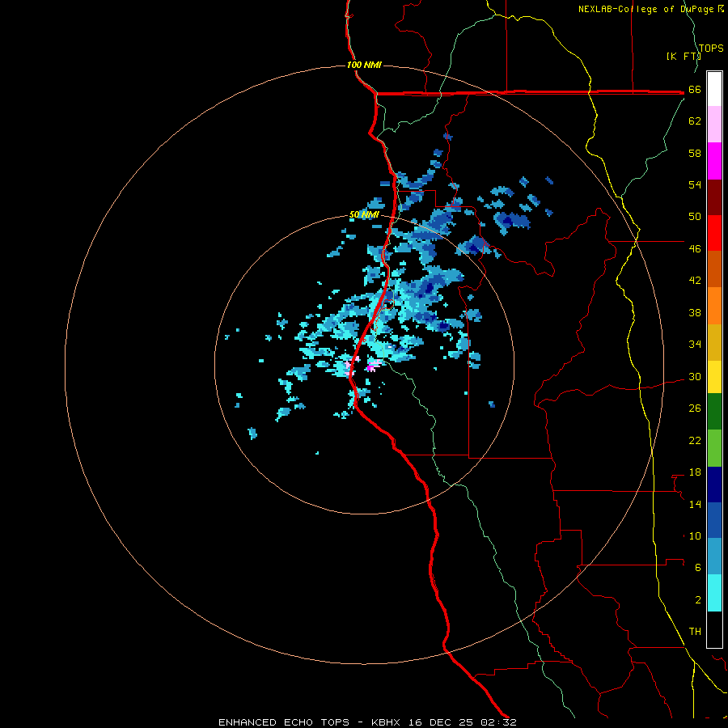
Task: Click the legend value 2
Action: pyautogui.click(x=698, y=600)
